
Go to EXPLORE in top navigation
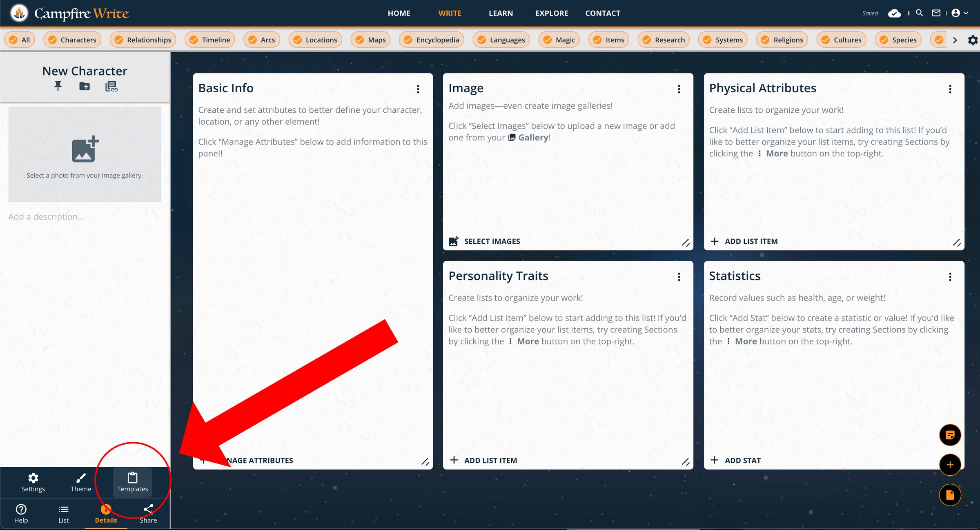coord(552,13)
